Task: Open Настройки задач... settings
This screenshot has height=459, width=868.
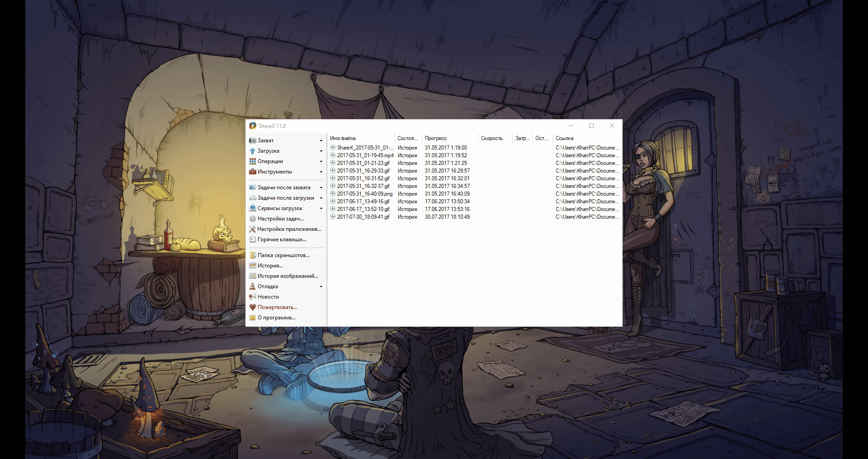Action: (286, 219)
